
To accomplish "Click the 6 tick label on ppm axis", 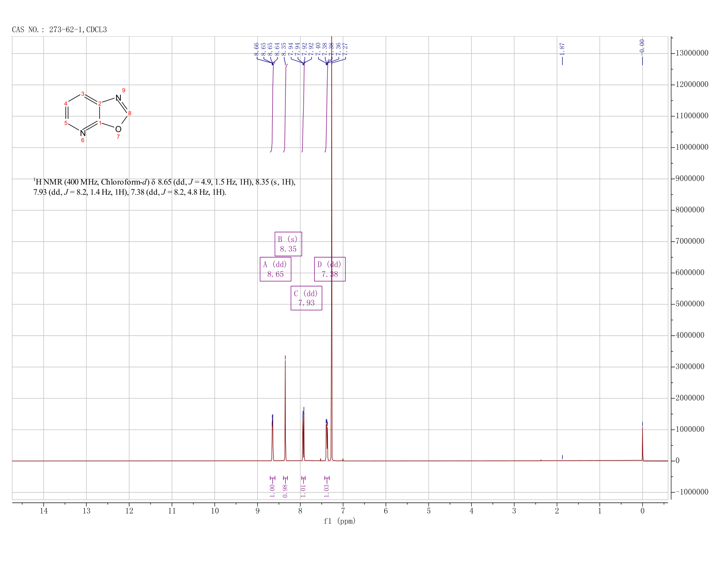I will 386,511.
